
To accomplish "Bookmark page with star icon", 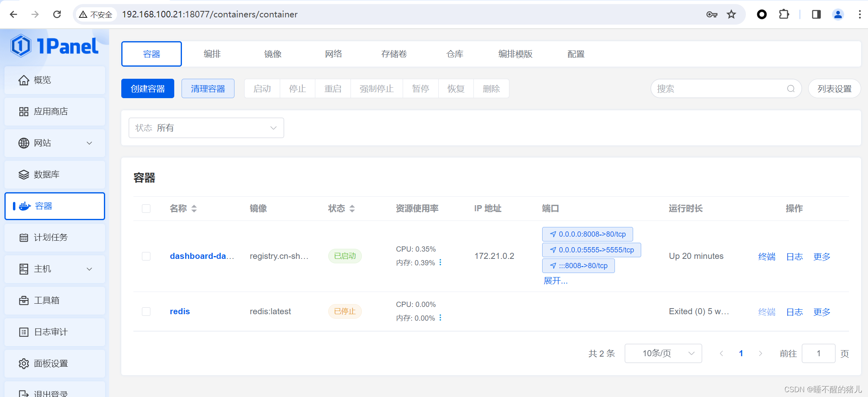I will point(731,15).
